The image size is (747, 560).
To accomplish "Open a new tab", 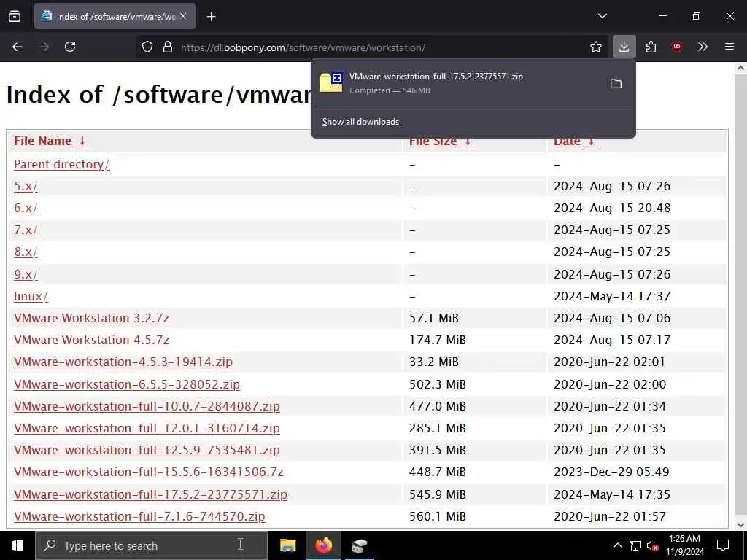I will coord(211,17).
